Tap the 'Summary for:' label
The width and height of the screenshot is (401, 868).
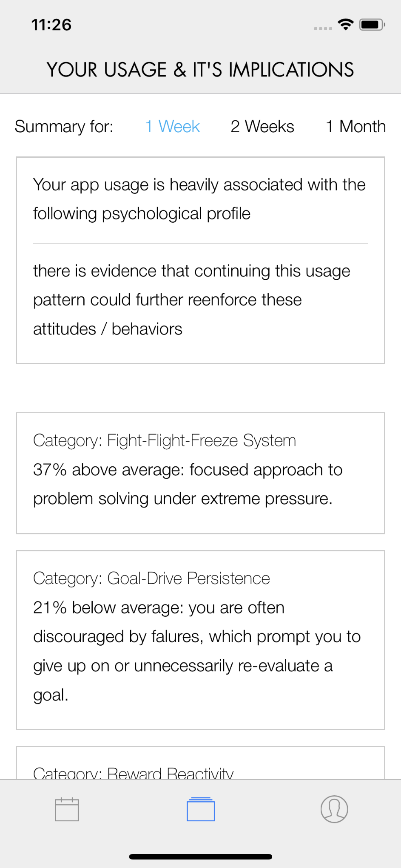tap(64, 127)
